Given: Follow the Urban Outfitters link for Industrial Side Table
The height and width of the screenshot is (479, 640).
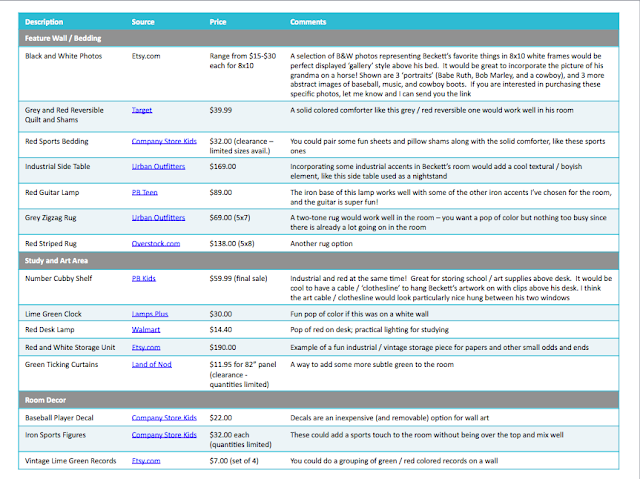Looking at the screenshot, I should (158, 166).
